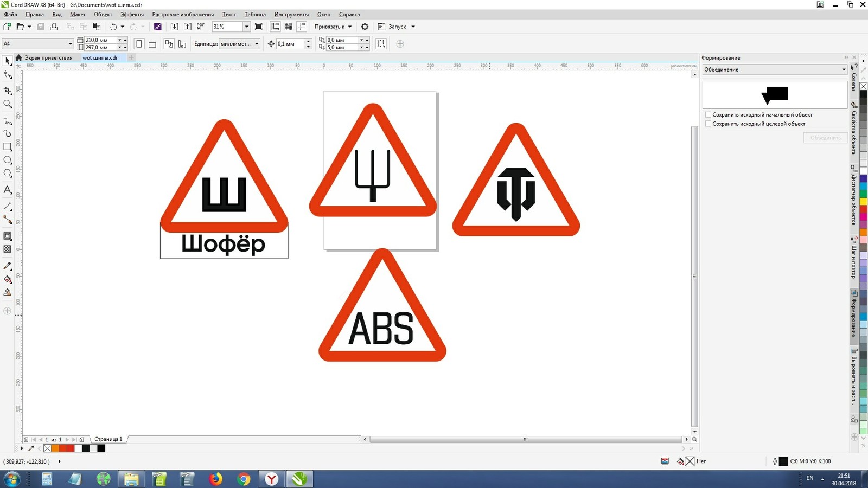Expand the Open file dropdown arrow
The height and width of the screenshot is (488, 868).
pos(29,27)
